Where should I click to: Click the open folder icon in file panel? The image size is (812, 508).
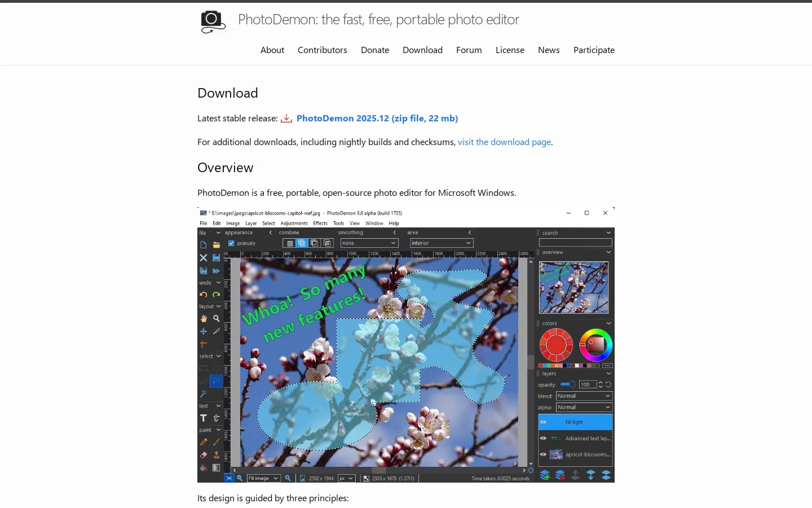click(216, 244)
